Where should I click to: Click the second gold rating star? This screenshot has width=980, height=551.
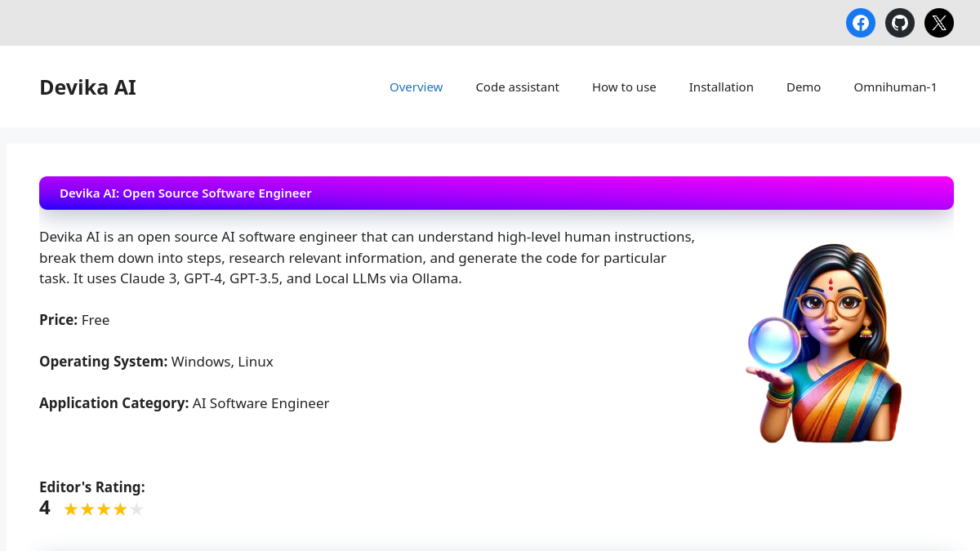[x=87, y=509]
